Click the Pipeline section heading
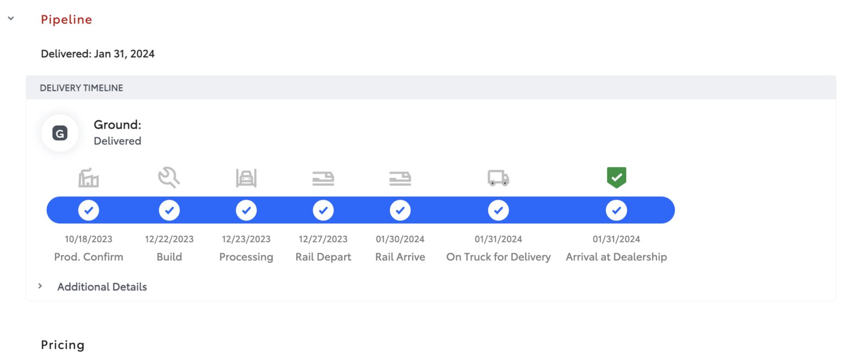 pos(66,20)
